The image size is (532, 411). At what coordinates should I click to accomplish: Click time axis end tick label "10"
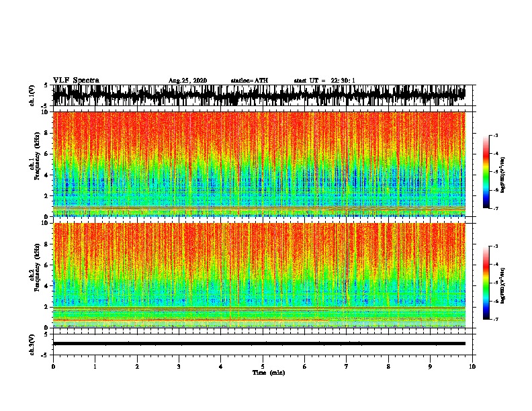[x=472, y=367]
